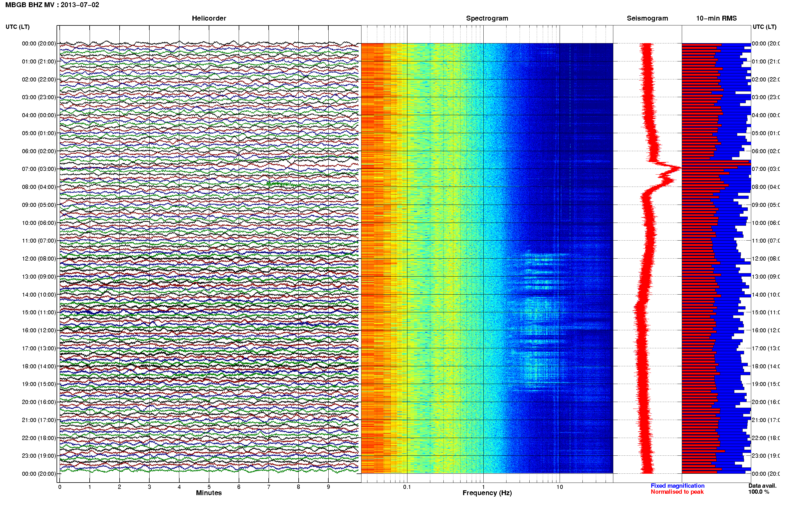Pick left axis label 19:00 (15:00)
This screenshot has width=812, height=508.
coord(39,384)
